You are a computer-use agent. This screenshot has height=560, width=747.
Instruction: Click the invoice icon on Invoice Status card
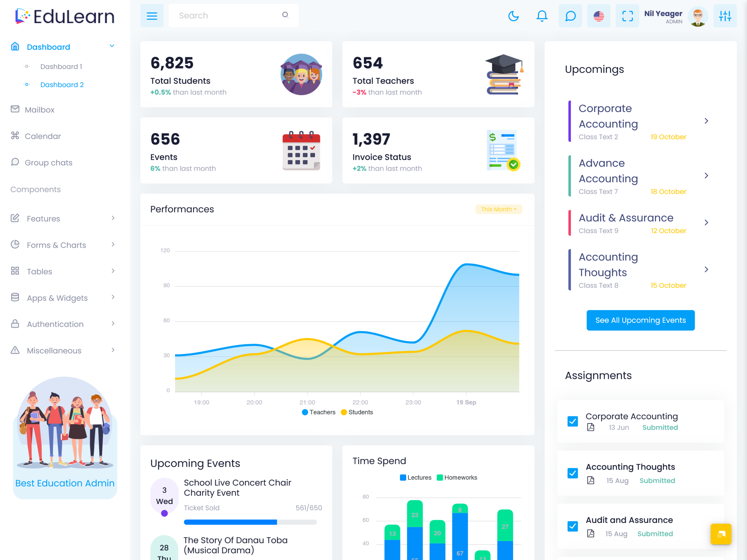tap(503, 150)
